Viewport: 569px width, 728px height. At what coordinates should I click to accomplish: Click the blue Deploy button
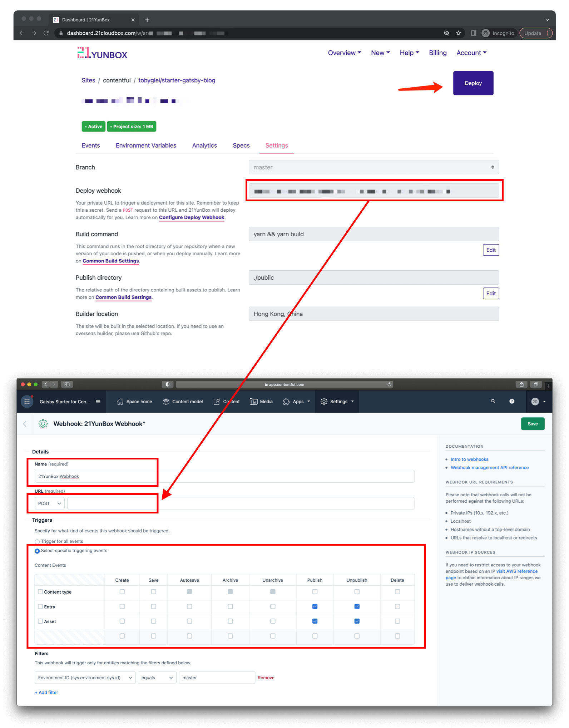click(x=473, y=83)
